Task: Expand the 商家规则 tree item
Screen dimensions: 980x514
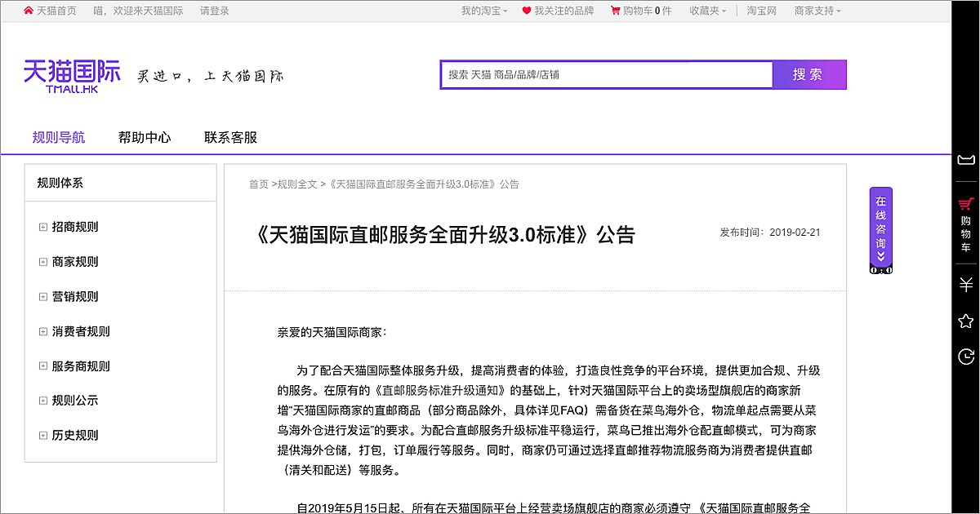Action: pyautogui.click(x=43, y=262)
